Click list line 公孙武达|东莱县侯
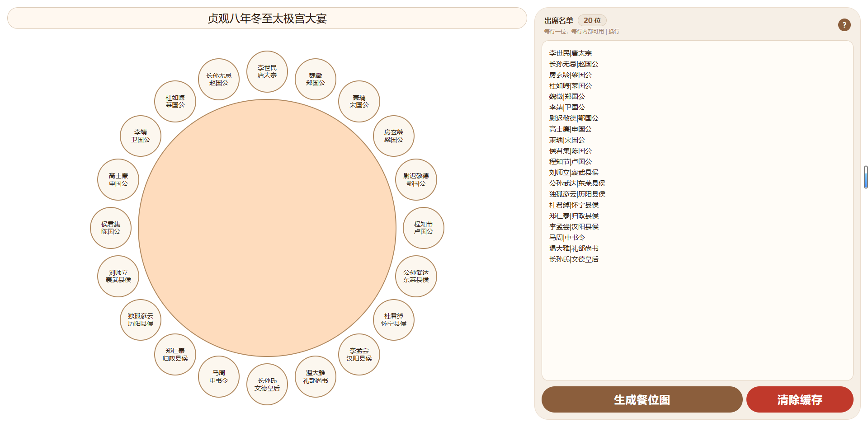The width and height of the screenshot is (868, 427). (577, 183)
